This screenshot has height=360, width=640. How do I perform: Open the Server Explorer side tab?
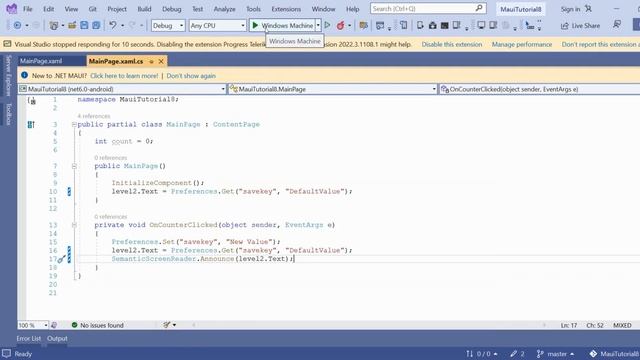pos(9,76)
